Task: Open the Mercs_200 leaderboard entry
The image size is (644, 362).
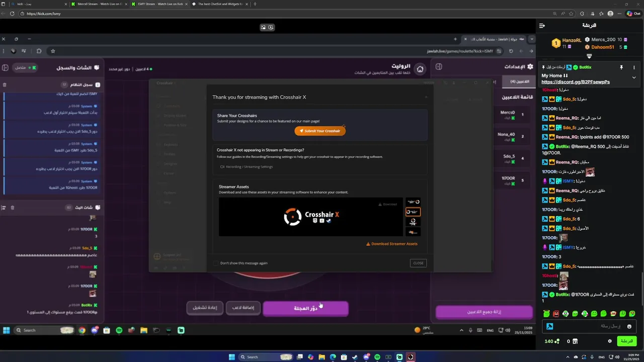Action: [603, 39]
